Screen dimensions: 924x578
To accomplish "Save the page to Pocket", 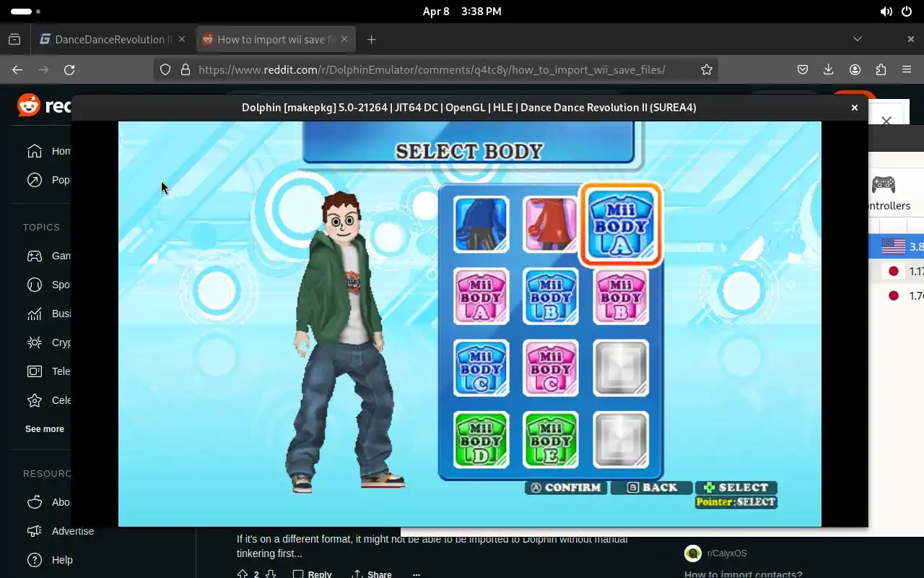I will pos(803,69).
